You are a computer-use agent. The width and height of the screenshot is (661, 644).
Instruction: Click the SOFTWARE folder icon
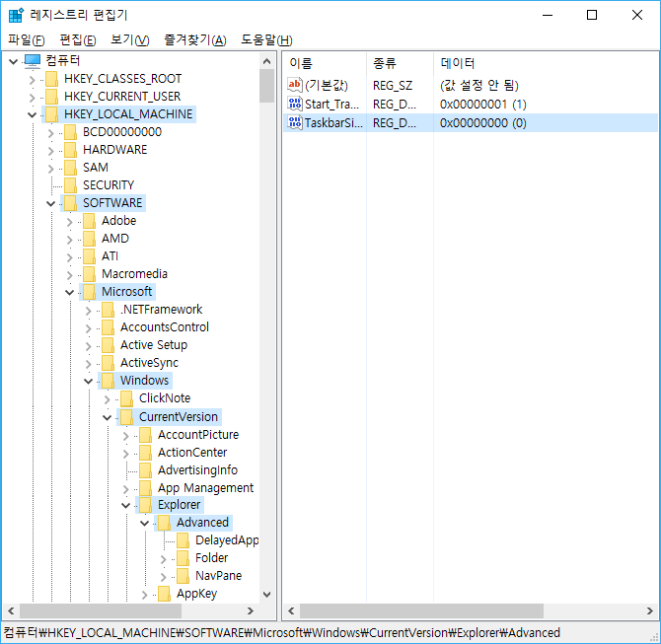click(70, 203)
